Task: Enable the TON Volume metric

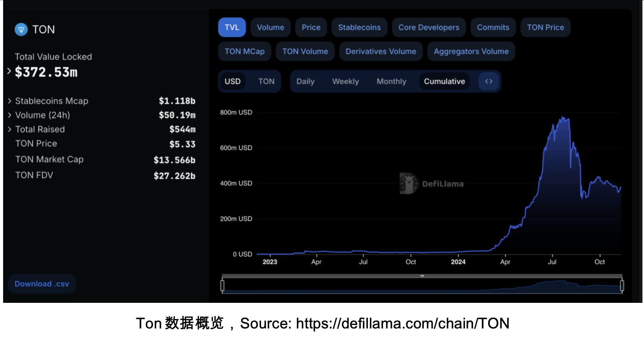Action: (305, 52)
